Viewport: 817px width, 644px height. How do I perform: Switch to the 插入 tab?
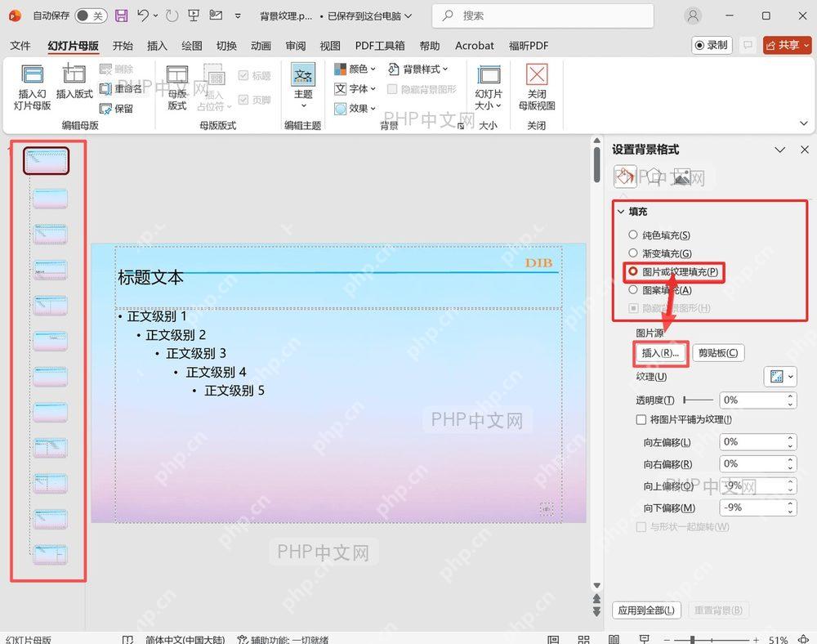[157, 46]
